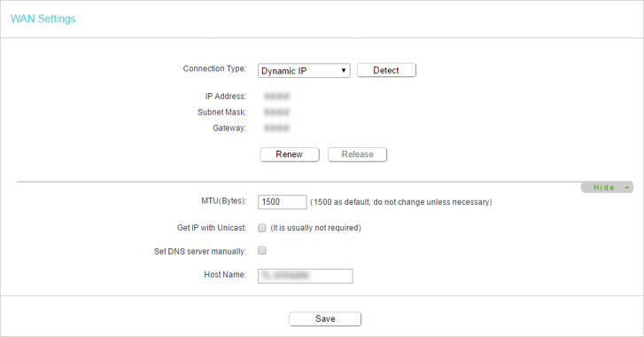The height and width of the screenshot is (337, 644).
Task: Collapse advanced settings with Hide
Action: [x=607, y=187]
